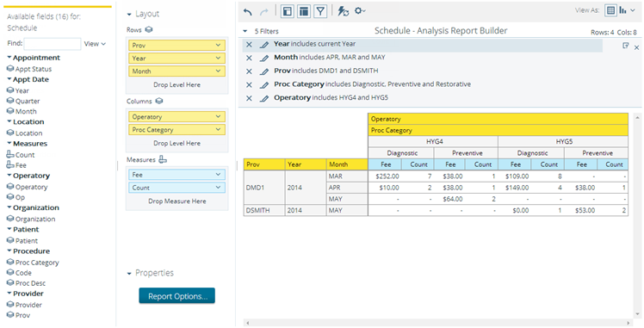Collapse the Appointment field group
Screen dimensions: 644x328
[9, 58]
